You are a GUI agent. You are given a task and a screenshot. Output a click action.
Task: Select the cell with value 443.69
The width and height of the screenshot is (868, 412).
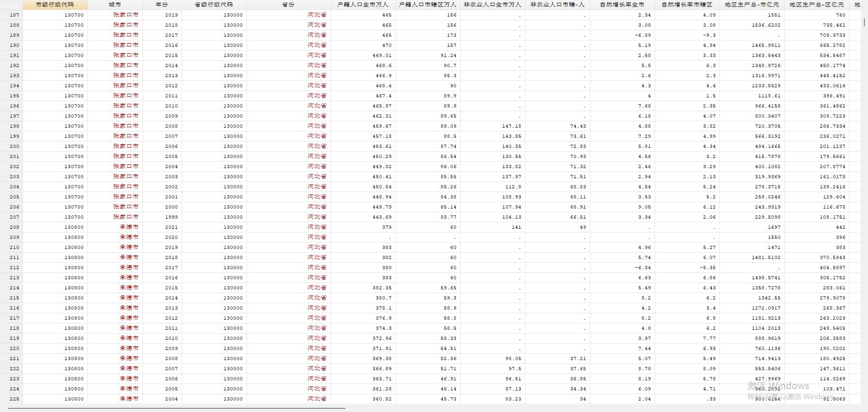[x=363, y=217]
